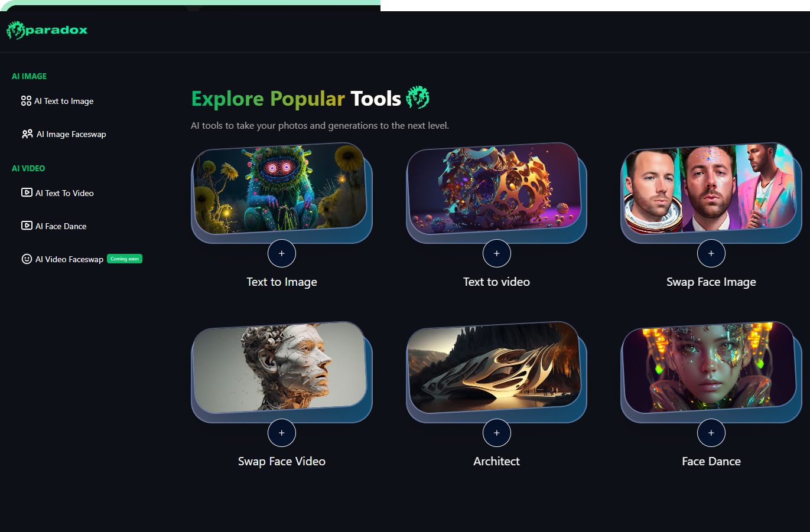Click the play icon beside AI Text To Video
The height and width of the screenshot is (532, 810).
coord(27,192)
